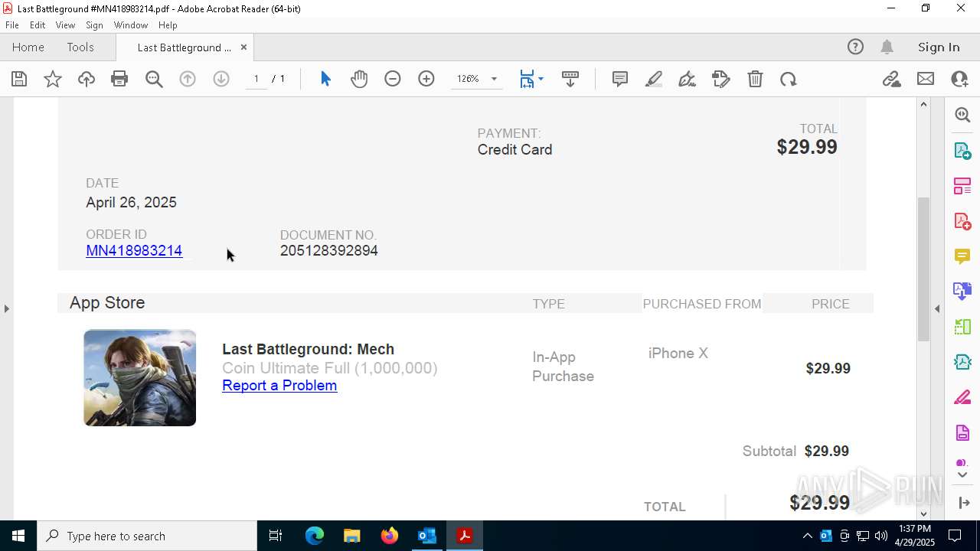Screen dimensions: 980x551
Task: Open Comment tool in right pane
Action: [962, 256]
